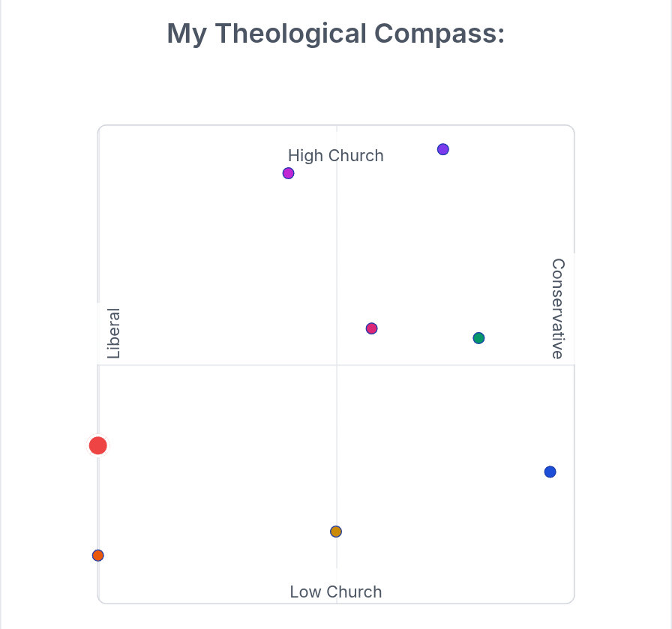Image resolution: width=672 pixels, height=629 pixels.
Task: Click the large red highlighted dot
Action: pos(97,446)
